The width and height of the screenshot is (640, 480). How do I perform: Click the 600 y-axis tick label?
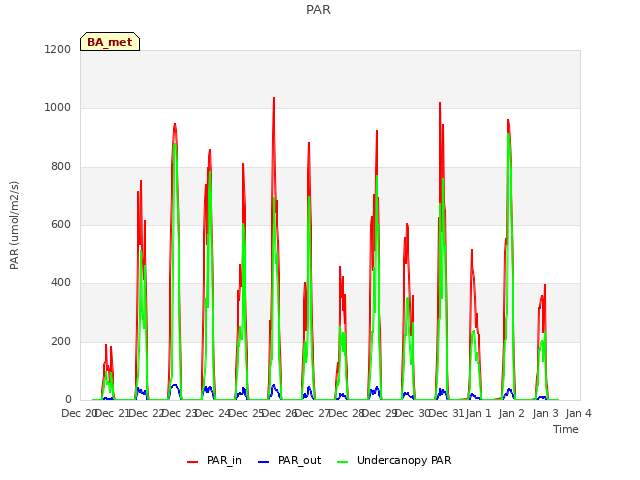(x=61, y=224)
